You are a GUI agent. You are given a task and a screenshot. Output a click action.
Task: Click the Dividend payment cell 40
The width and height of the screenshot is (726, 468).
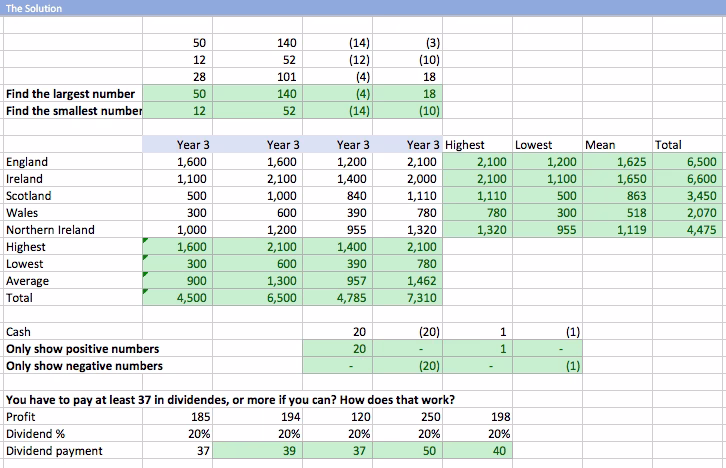[477, 451]
